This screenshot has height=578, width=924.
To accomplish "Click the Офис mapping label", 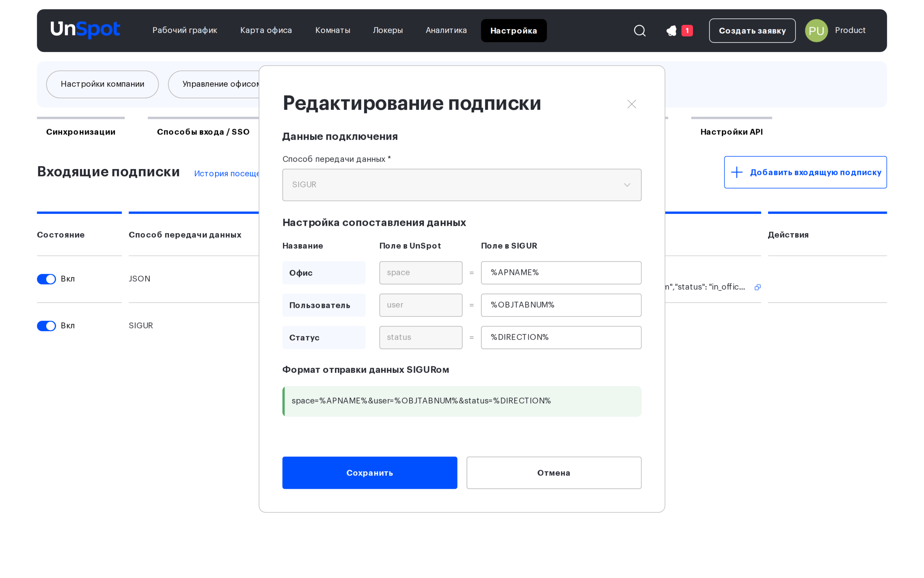I will click(324, 272).
